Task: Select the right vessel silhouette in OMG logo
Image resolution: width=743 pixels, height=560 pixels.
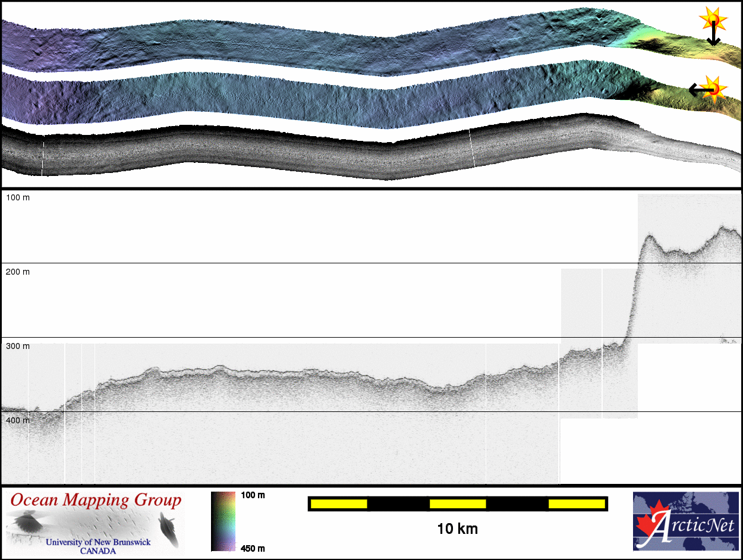Action: click(167, 528)
